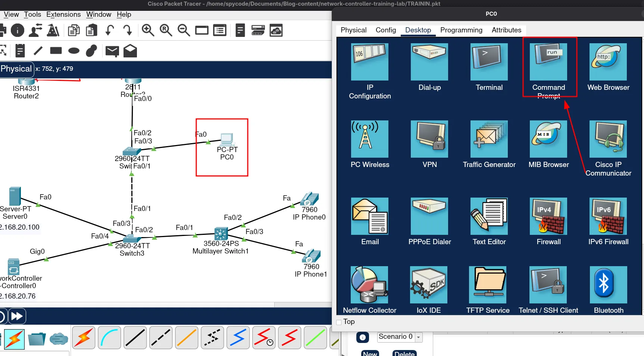Expand the Scenario 0 dropdown
Image resolution: width=644 pixels, height=356 pixels.
tap(418, 337)
